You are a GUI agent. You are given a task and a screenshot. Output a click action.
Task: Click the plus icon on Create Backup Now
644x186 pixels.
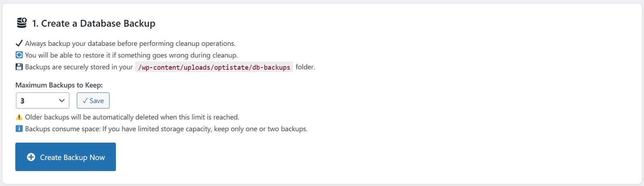[31, 157]
